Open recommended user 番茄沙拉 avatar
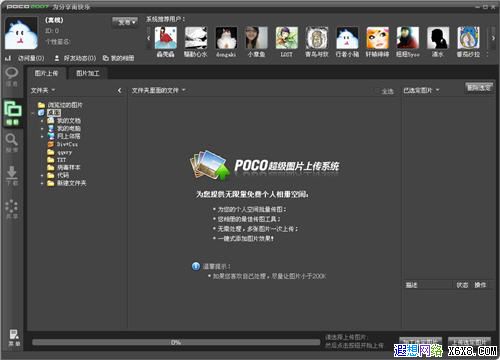Screen dimensions: 500x360 (468, 38)
